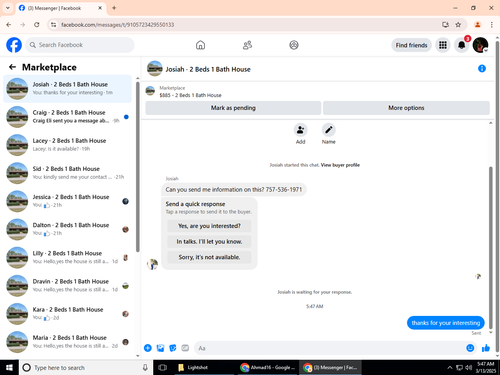
Task: Open Dalton - 2 Beds 1 Bath House chat
Action: [x=67, y=229]
